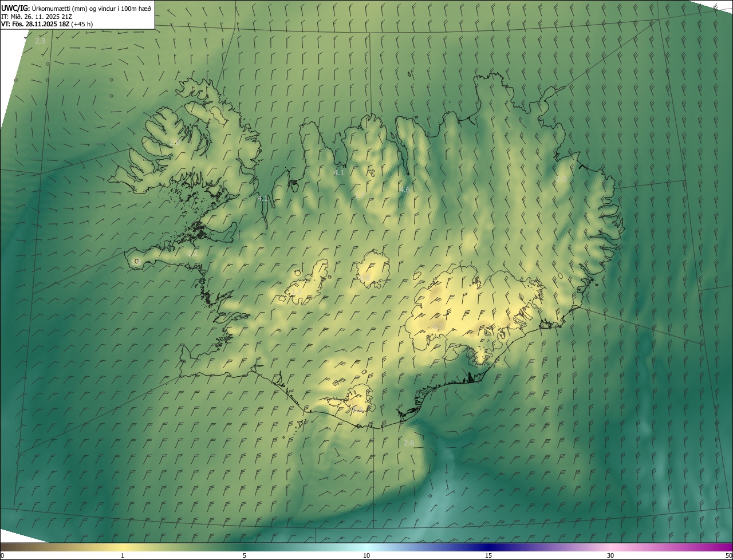Click the 4.6 value label on the map

click(404, 190)
